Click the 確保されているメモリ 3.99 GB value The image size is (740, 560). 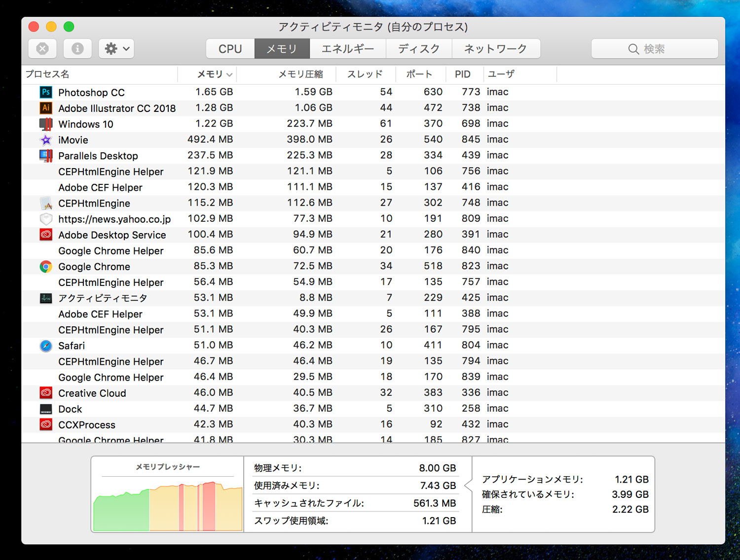(x=630, y=494)
